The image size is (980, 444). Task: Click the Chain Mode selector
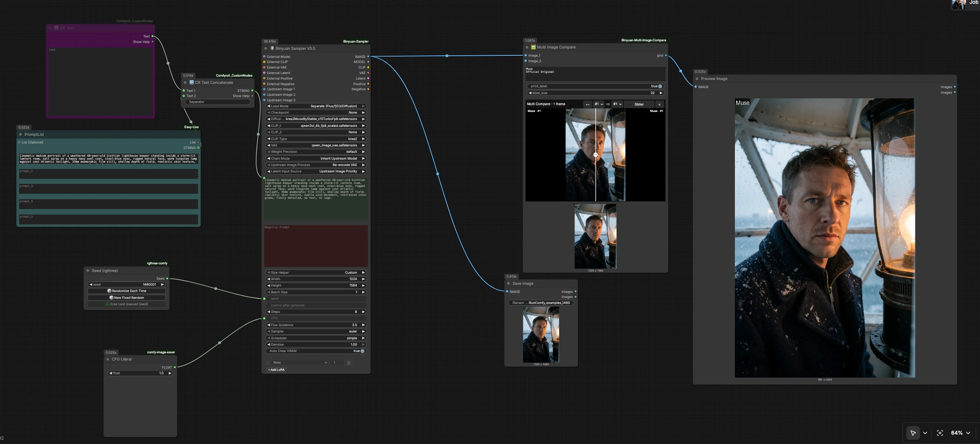(x=316, y=158)
